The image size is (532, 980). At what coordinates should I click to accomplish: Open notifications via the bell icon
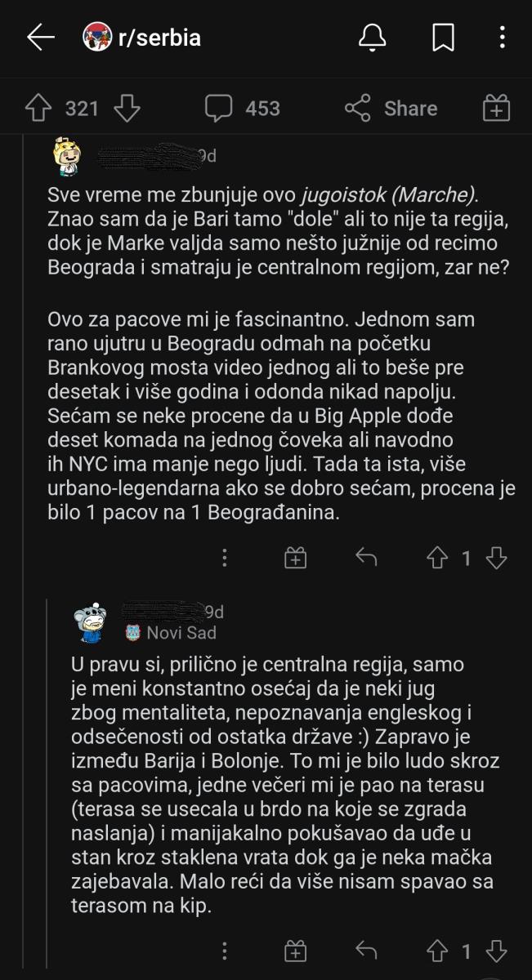tap(373, 38)
